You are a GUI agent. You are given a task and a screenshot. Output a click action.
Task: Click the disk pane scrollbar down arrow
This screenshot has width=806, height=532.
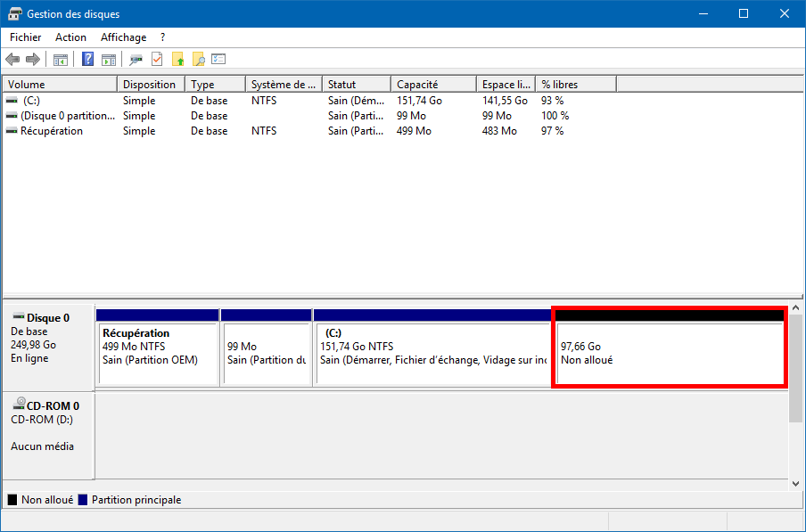tap(795, 484)
